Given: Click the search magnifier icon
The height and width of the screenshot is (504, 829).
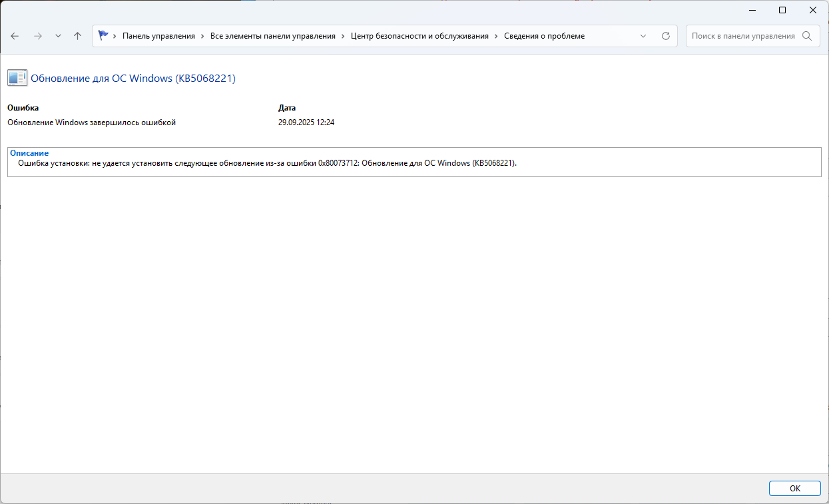Looking at the screenshot, I should click(807, 36).
